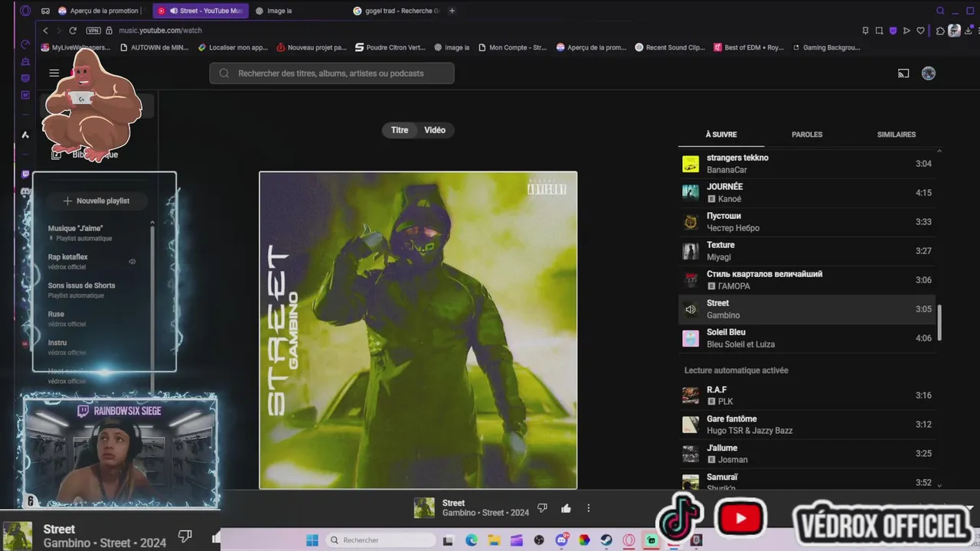Open the À SUIVRE tab
The image size is (980, 551).
point(721,135)
